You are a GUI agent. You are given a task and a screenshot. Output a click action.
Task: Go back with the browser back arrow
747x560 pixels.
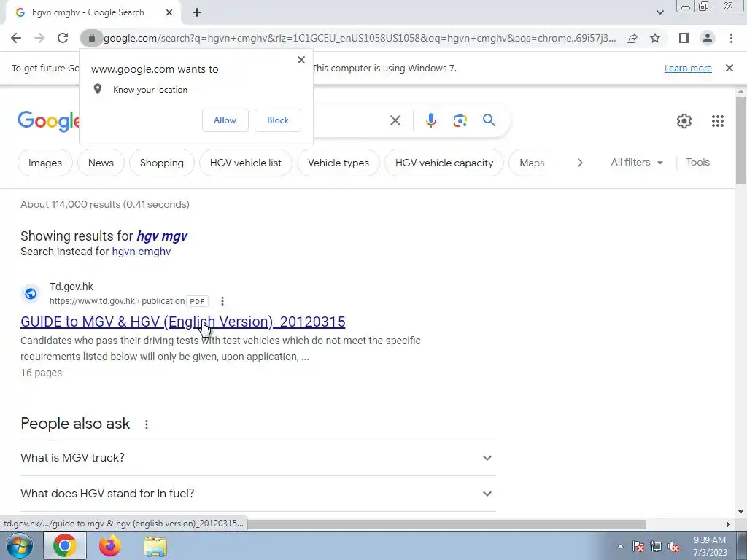coord(16,38)
